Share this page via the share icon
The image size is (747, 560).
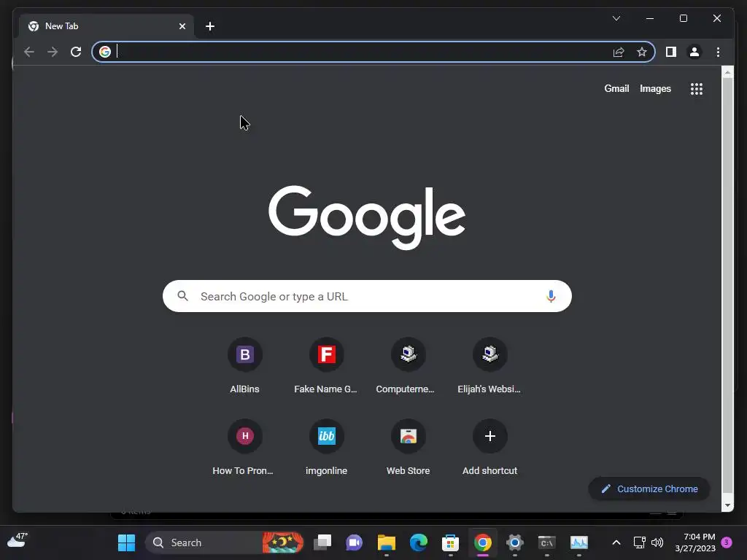[x=619, y=52]
